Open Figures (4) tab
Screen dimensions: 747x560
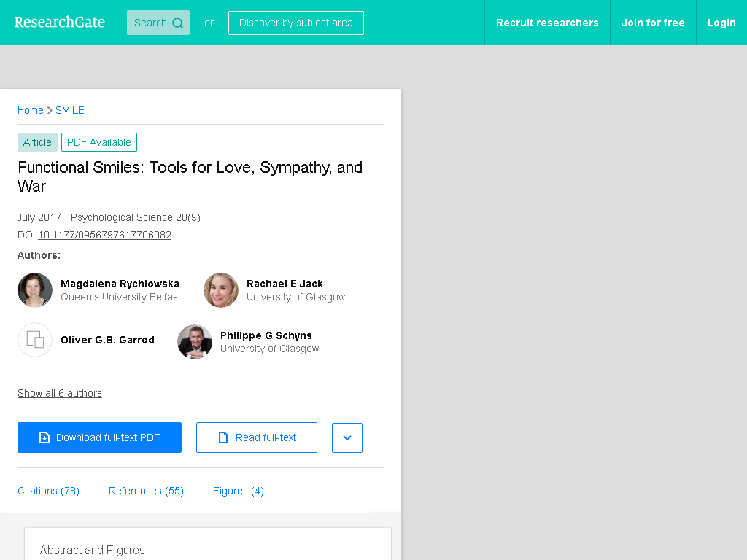tap(239, 491)
